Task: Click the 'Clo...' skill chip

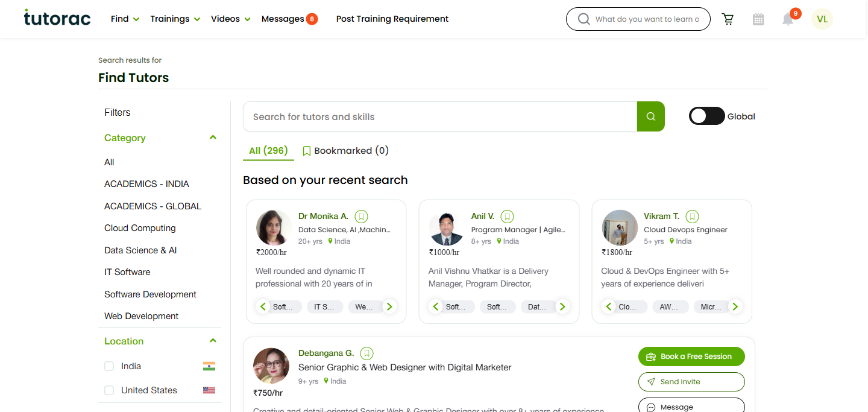Action: pos(629,307)
